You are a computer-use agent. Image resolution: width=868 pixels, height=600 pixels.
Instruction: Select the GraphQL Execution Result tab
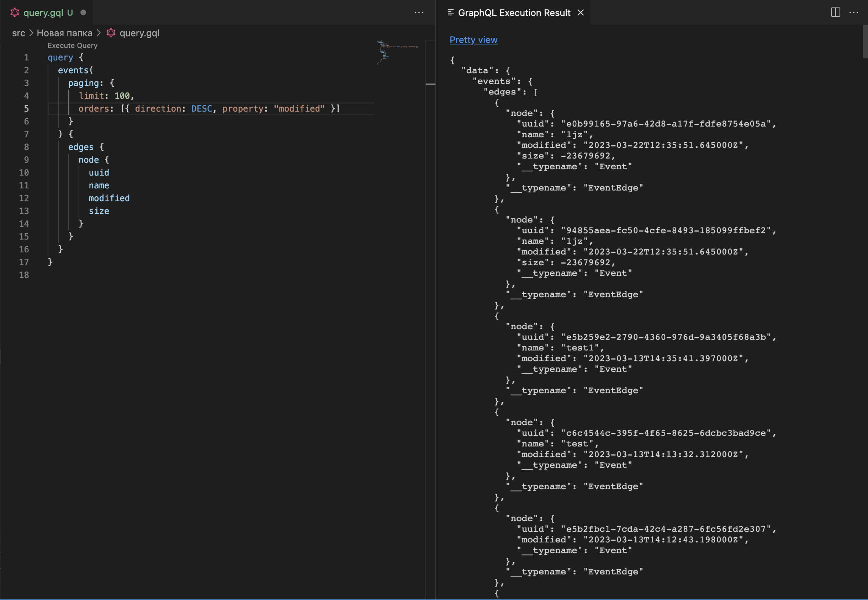[x=514, y=12]
